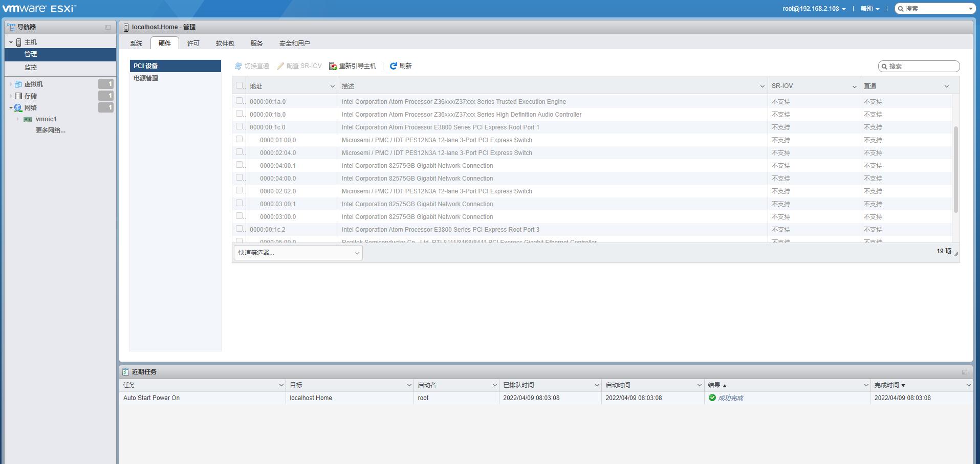Check the box for device 0000:00:1a.0

tap(239, 101)
